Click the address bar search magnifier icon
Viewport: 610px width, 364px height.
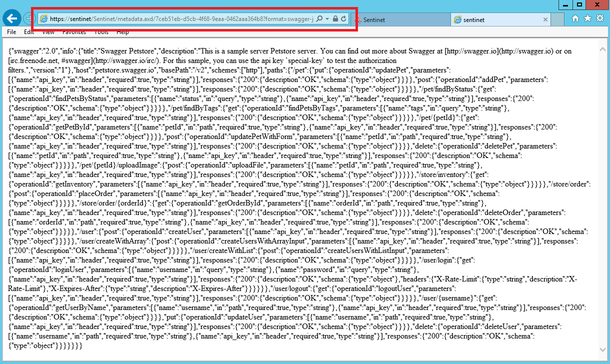point(320,19)
